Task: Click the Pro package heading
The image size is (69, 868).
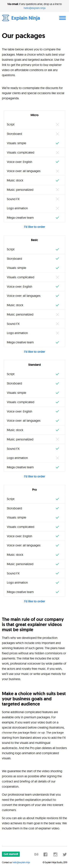Action: coord(34,489)
